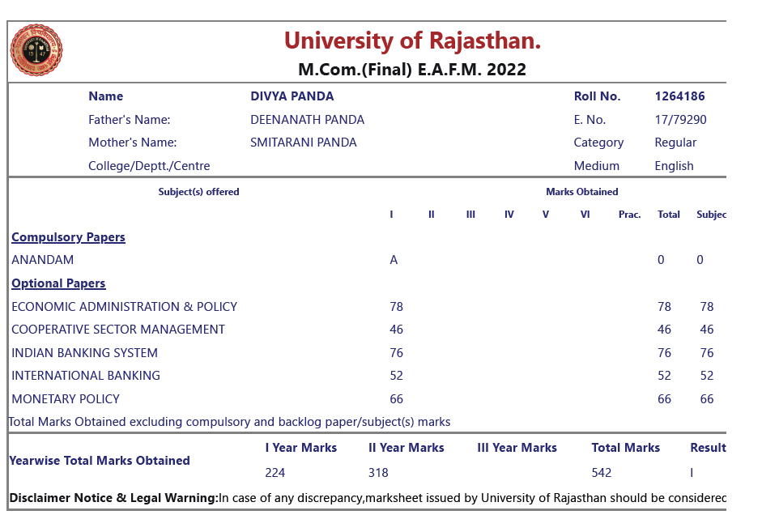Click the I Year Marks value 224
The width and height of the screenshot is (779, 532).
(x=275, y=473)
